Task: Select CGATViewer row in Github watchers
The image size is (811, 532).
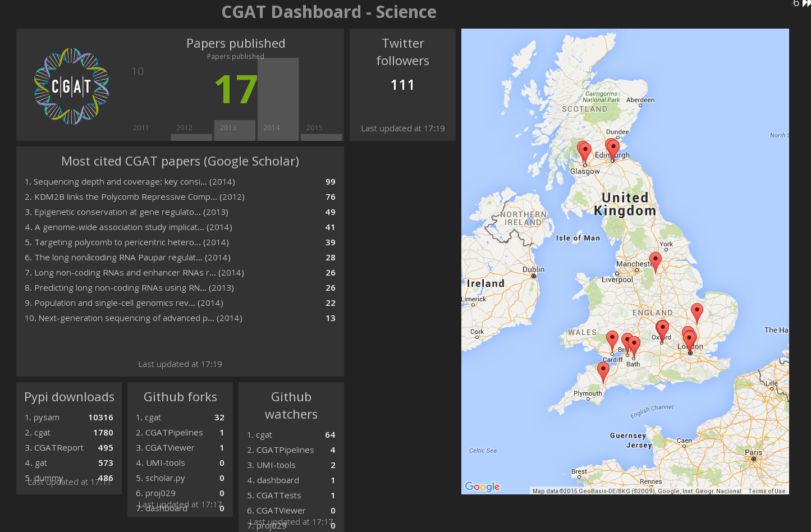Action: pos(291,511)
